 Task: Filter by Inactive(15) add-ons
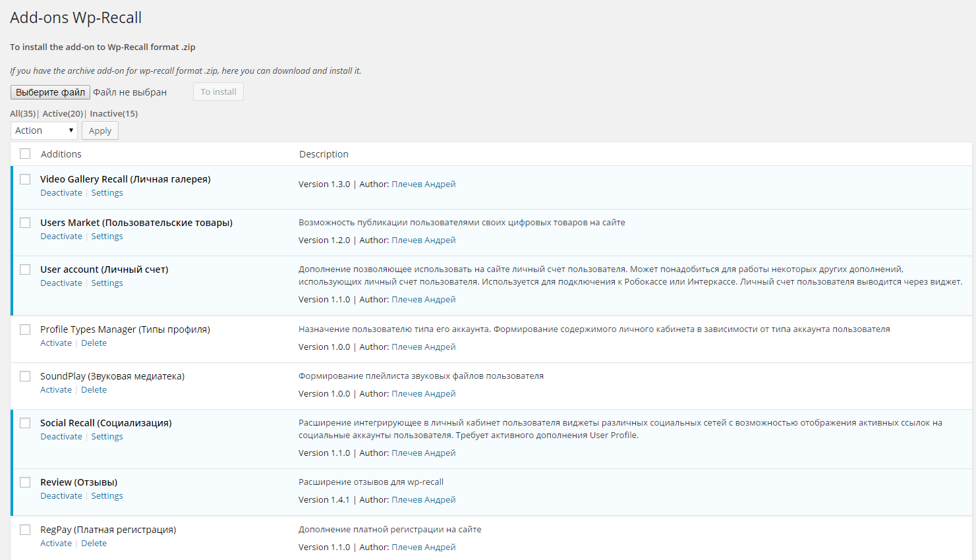[x=114, y=113]
